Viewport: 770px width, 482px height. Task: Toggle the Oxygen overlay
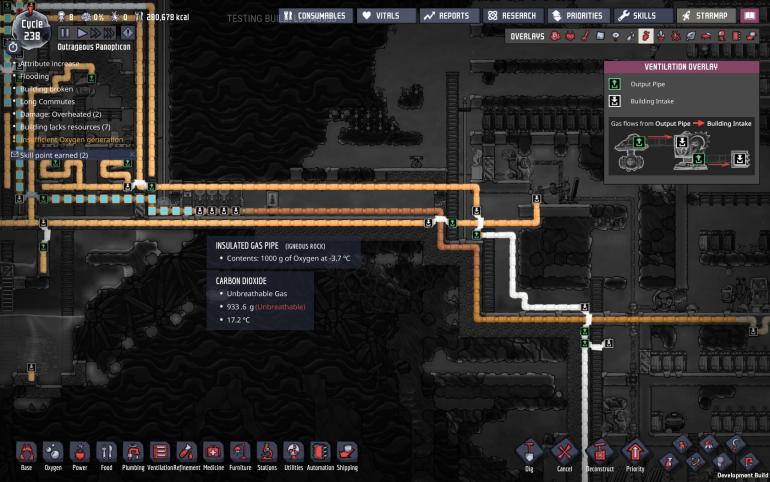click(555, 36)
